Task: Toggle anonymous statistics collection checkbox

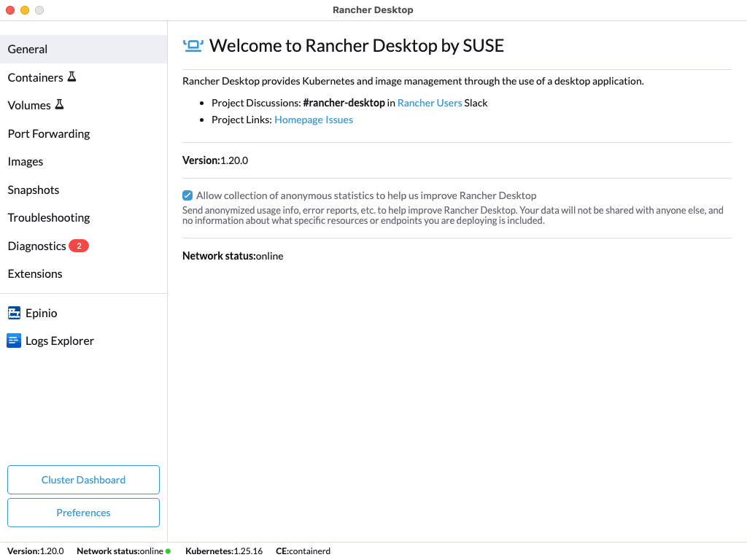Action: (187, 195)
